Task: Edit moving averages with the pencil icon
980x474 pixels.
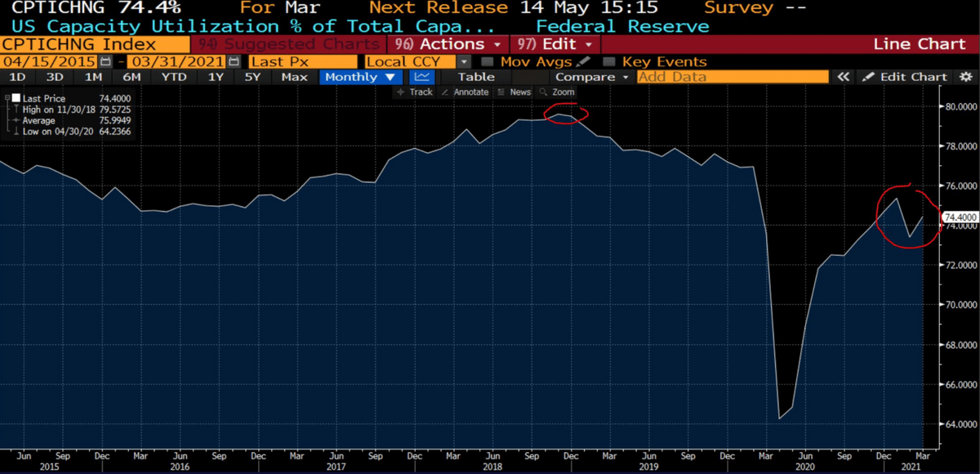Action: [x=583, y=61]
